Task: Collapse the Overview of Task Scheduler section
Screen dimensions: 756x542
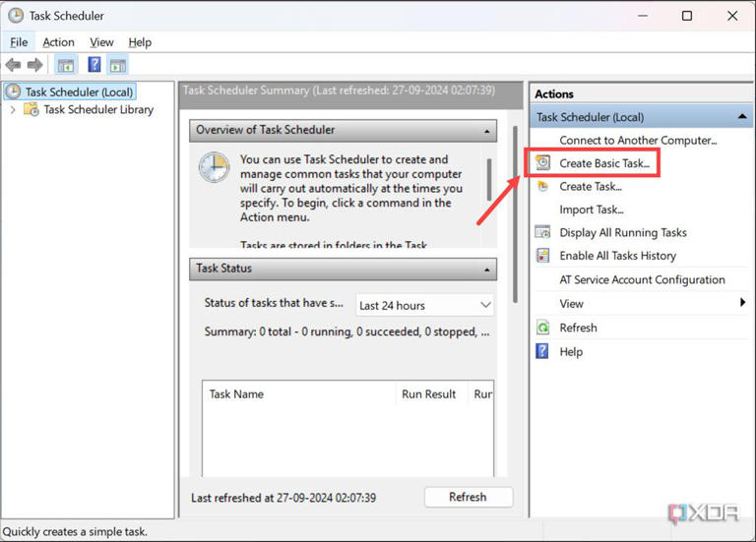Action: pyautogui.click(x=486, y=131)
